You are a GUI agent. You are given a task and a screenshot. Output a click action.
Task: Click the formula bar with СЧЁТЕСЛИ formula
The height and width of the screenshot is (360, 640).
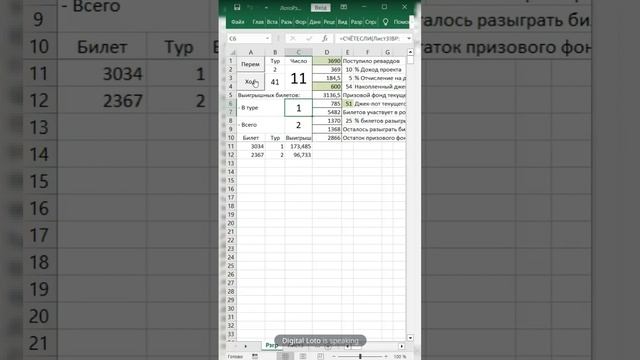point(370,38)
